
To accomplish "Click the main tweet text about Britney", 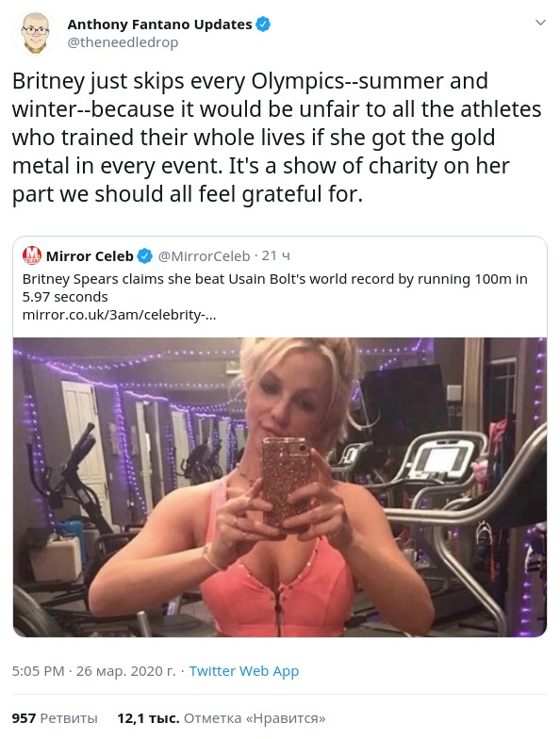I will tap(277, 138).
